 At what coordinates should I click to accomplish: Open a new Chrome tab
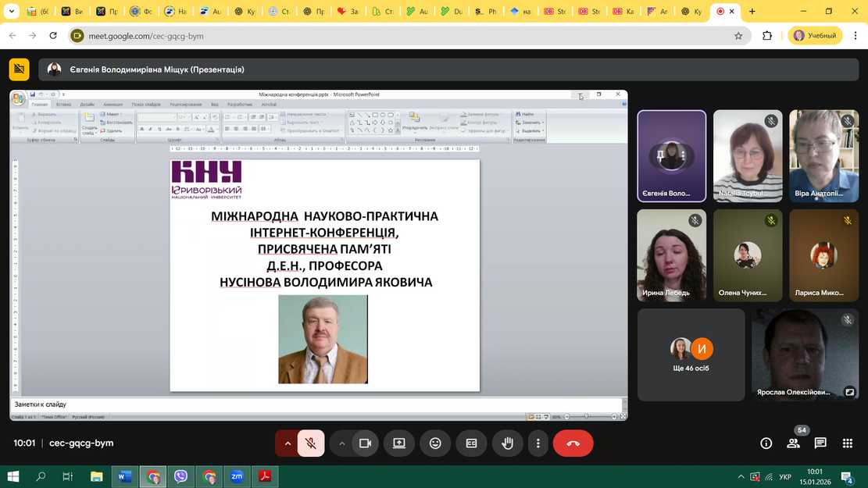click(752, 12)
